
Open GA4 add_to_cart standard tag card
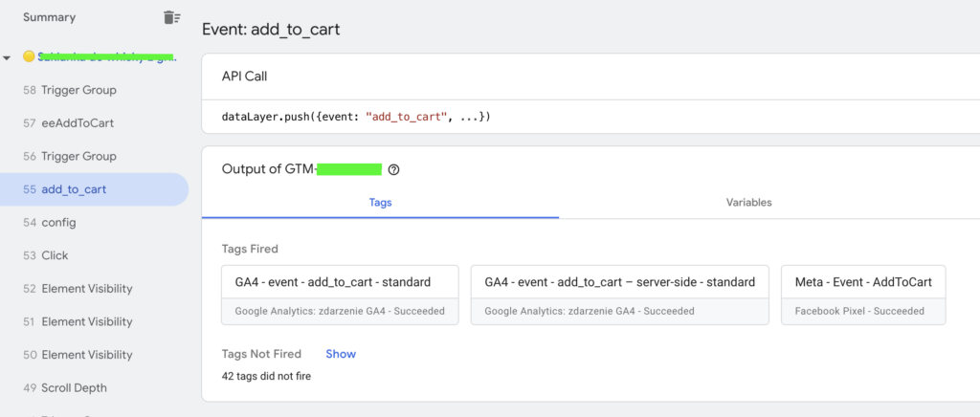click(340, 295)
